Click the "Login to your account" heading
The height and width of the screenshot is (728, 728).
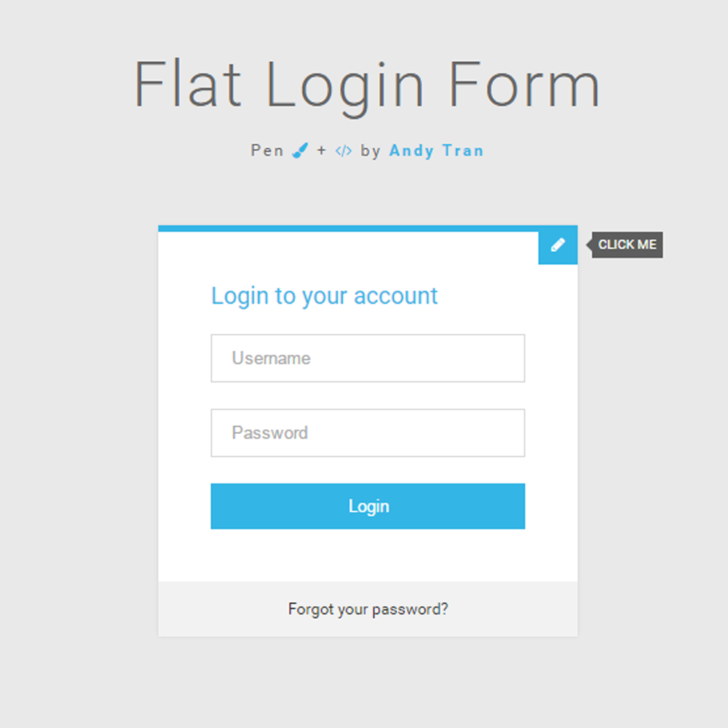[x=324, y=296]
